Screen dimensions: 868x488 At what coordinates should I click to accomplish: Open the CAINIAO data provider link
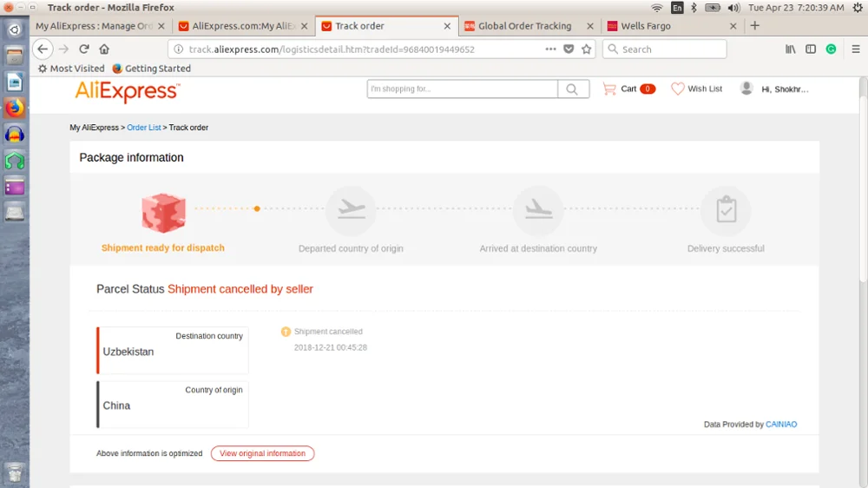coord(781,425)
